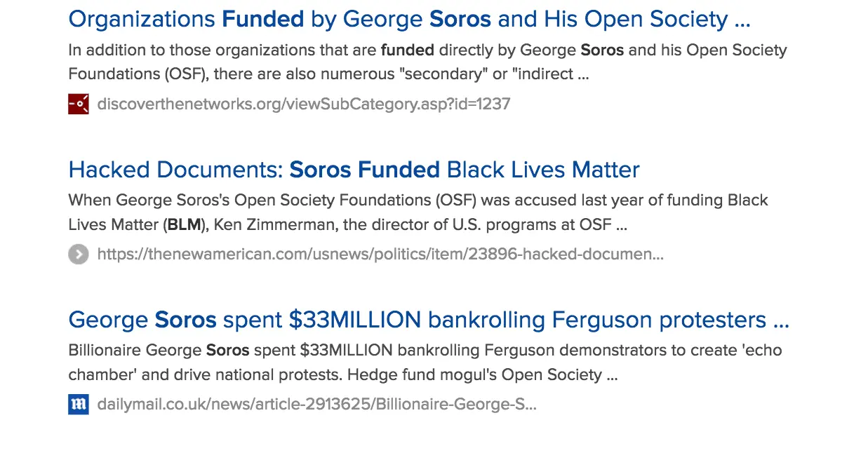The height and width of the screenshot is (453, 868).
Task: Visit the dailymail.co.uk article URL
Action: coord(316,405)
